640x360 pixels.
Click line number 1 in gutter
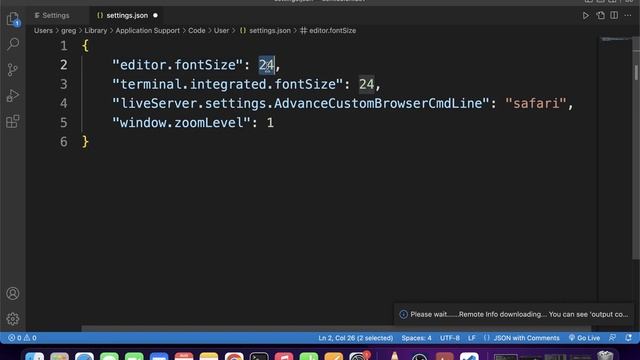[64, 46]
